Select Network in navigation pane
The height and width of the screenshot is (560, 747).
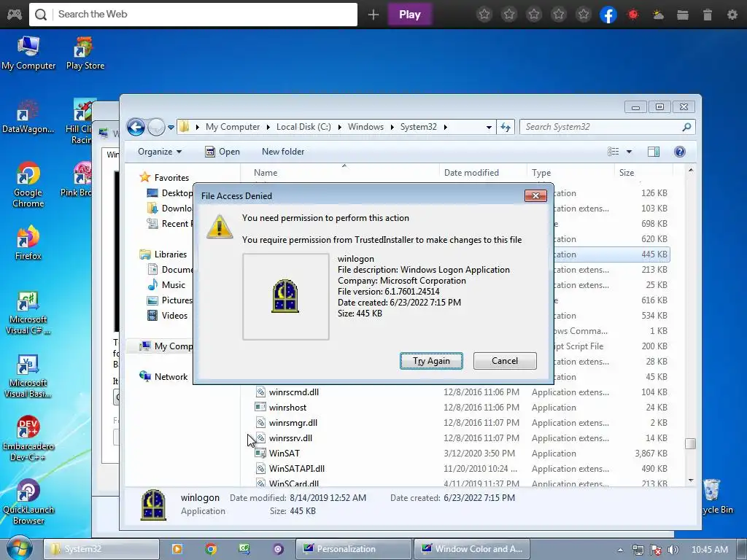(x=163, y=377)
